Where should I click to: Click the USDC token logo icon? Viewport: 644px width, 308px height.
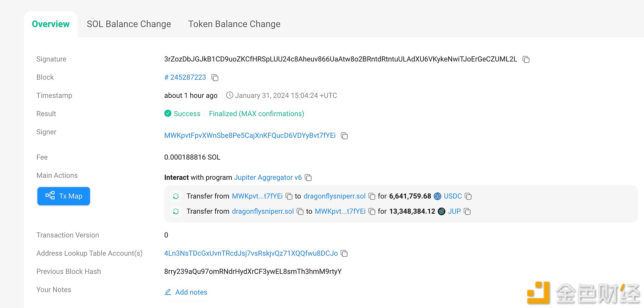coord(437,196)
